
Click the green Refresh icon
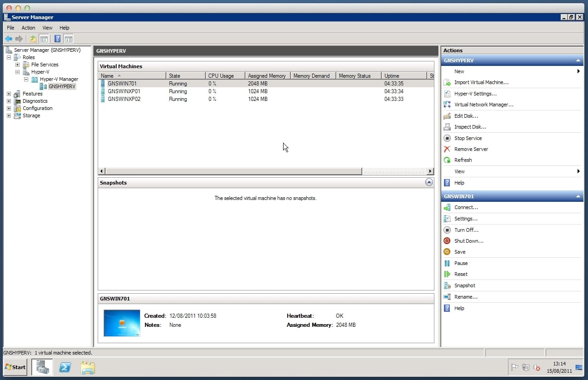tap(447, 160)
